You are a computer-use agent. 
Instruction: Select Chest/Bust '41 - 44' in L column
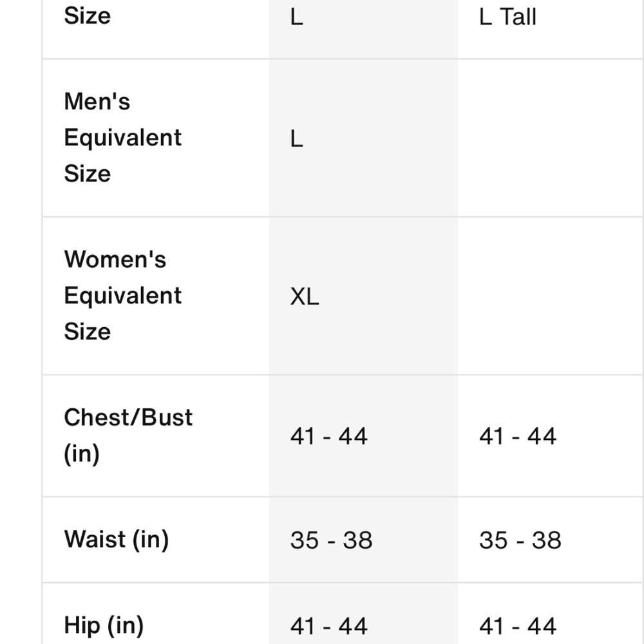tap(328, 437)
